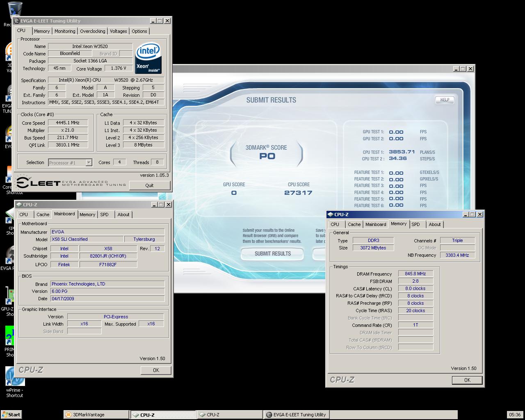Click CAS# Latency 8.0 clocks value

tap(415, 288)
